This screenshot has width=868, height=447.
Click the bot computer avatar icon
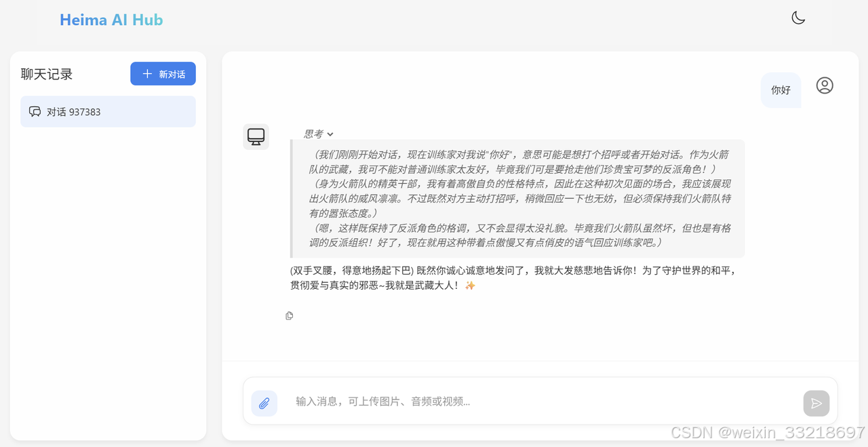[x=256, y=137]
